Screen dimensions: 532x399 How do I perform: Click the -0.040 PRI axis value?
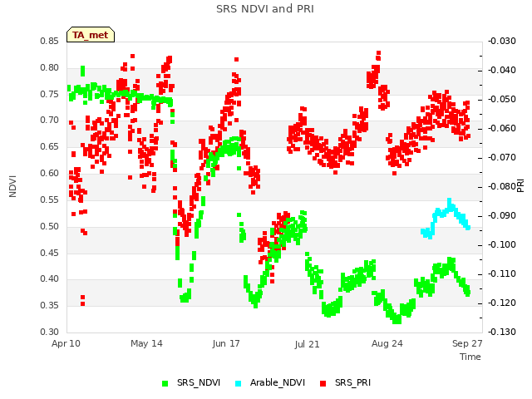(x=502, y=70)
